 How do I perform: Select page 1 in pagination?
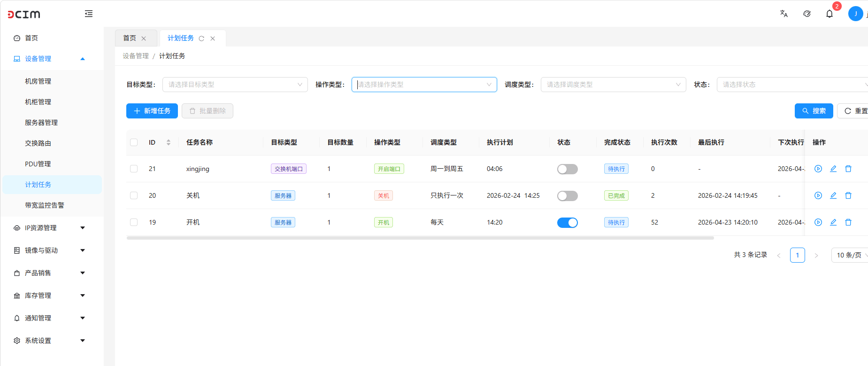(x=798, y=255)
